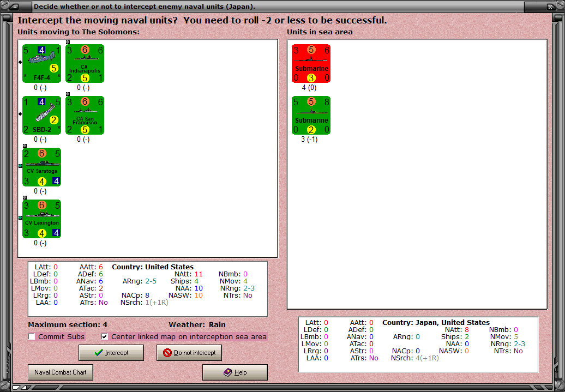The image size is (565, 392).
Task: Click the 'NSrch: 4(+1R)' value
Action: [414, 358]
